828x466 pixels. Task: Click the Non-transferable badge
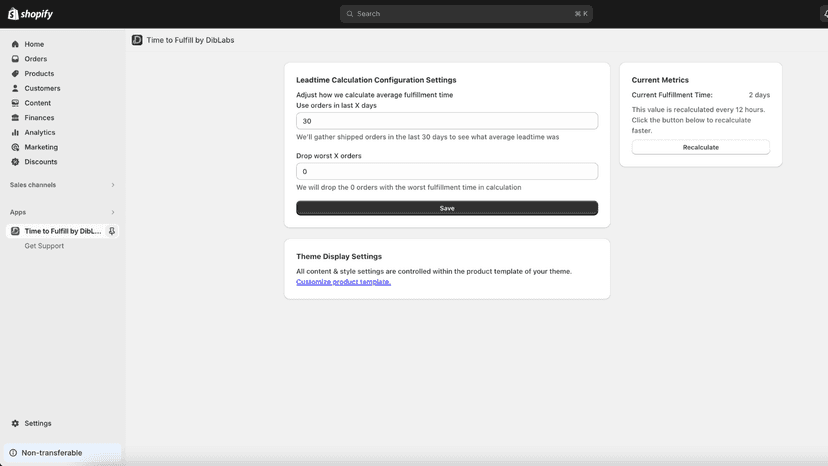point(63,453)
